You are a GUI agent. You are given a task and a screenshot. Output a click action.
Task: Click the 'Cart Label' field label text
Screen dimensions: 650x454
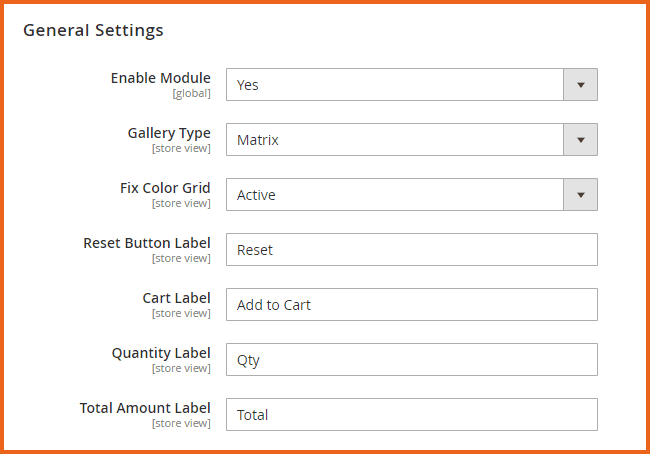[x=177, y=298]
